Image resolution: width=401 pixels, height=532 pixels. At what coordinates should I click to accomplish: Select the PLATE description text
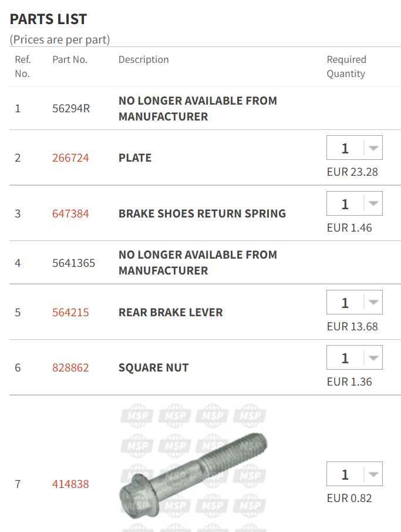pos(135,158)
